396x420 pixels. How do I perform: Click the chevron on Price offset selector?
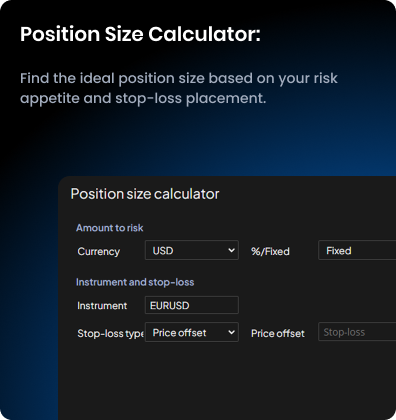(231, 332)
